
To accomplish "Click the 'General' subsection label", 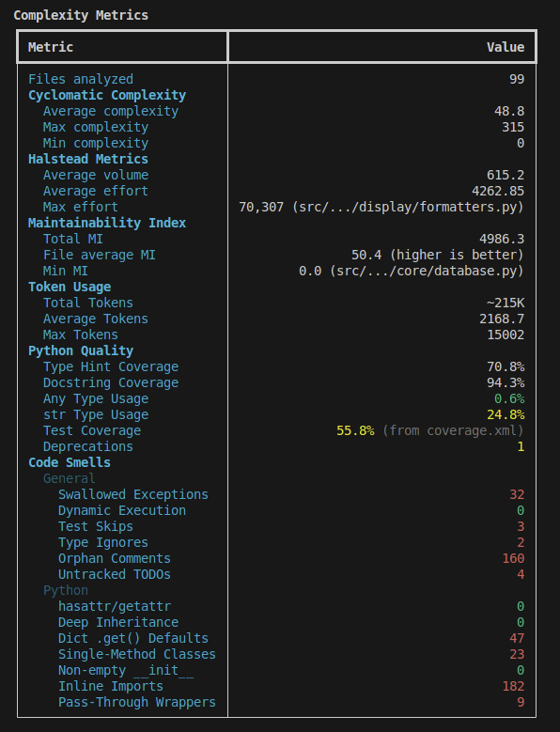I will tap(70, 478).
